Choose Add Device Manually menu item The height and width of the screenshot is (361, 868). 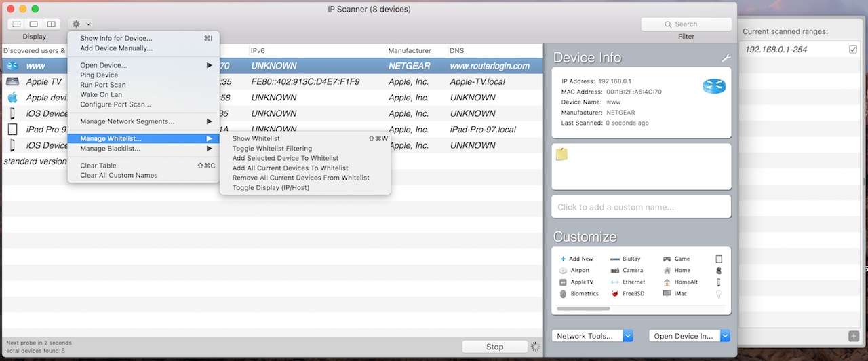coord(143,48)
